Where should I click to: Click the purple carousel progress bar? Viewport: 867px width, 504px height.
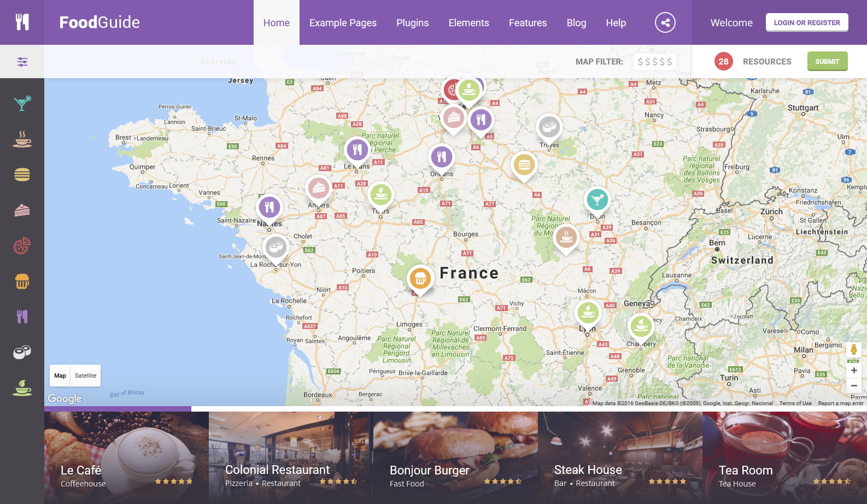click(x=118, y=409)
